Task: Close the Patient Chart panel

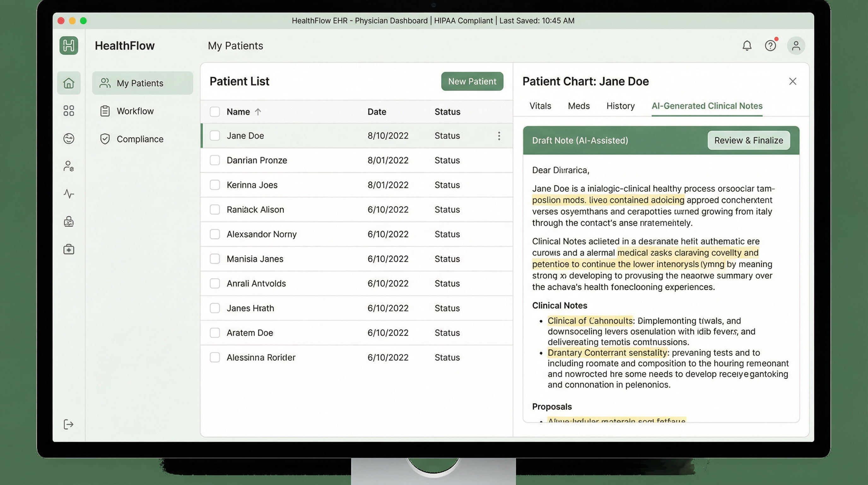Action: pyautogui.click(x=793, y=81)
